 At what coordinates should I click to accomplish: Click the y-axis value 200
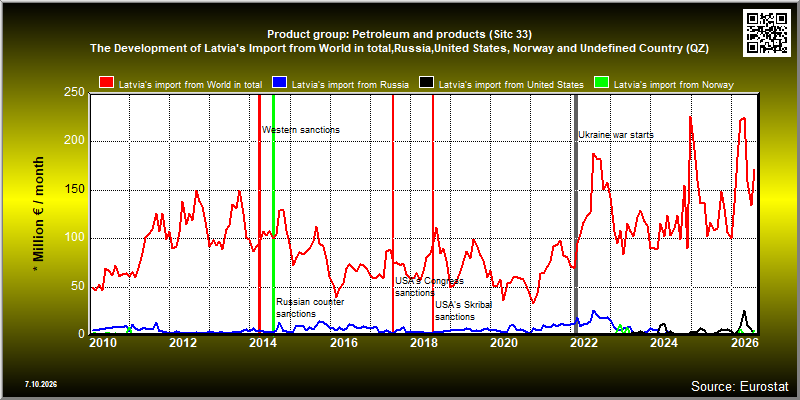coord(76,142)
